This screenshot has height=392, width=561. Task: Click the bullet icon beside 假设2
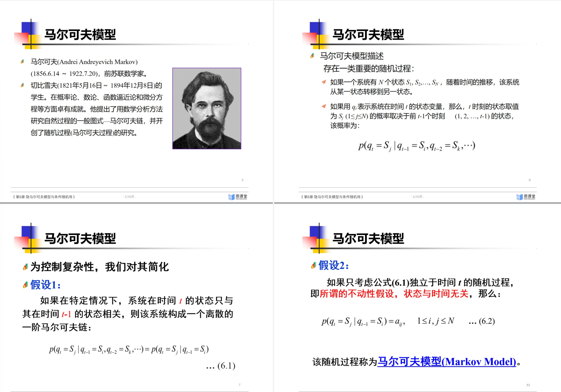313,266
